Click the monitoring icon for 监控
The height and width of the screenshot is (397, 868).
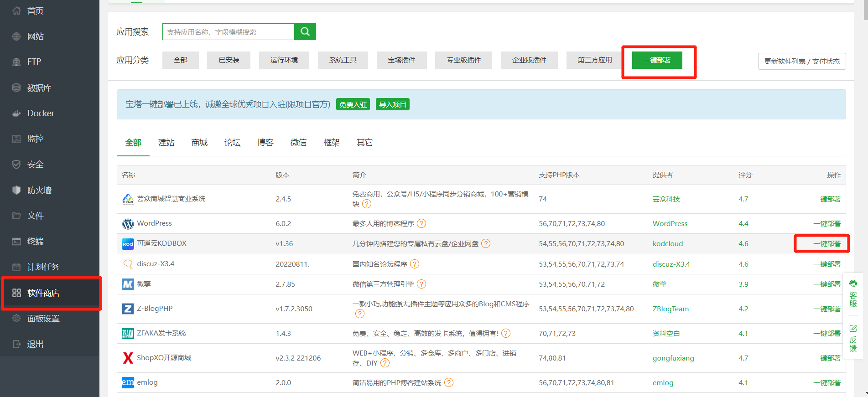pyautogui.click(x=16, y=139)
